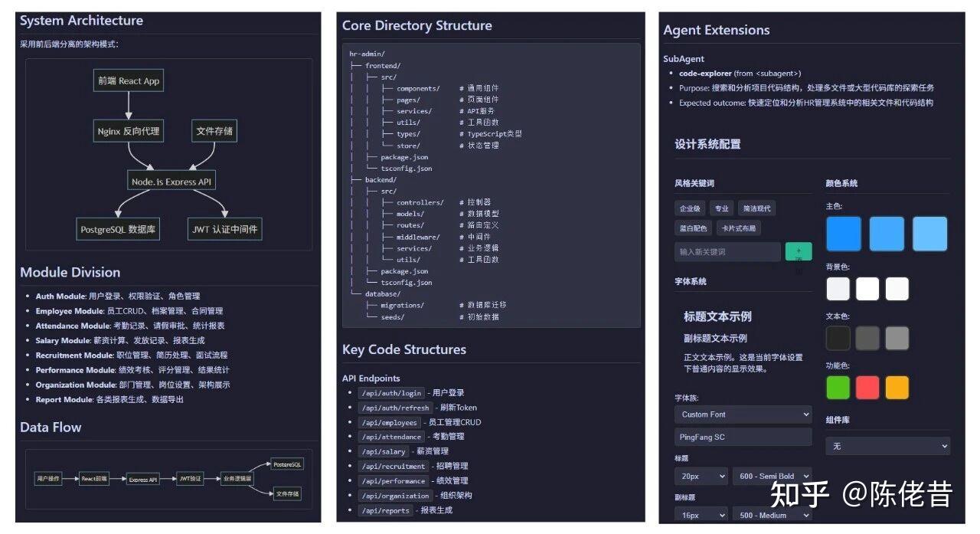This screenshot has height=534, width=980.
Task: Open the 600 - Semi Bold weight dropdown
Action: tap(772, 476)
